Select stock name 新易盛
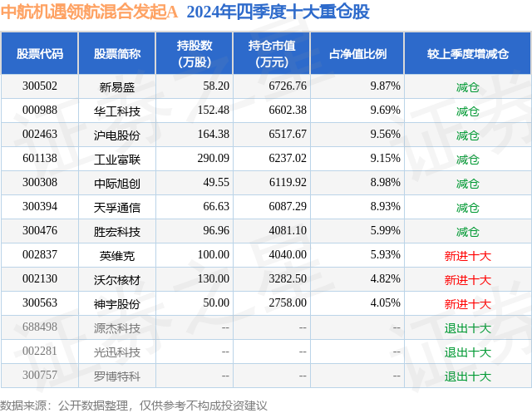532x413 pixels. click(117, 87)
